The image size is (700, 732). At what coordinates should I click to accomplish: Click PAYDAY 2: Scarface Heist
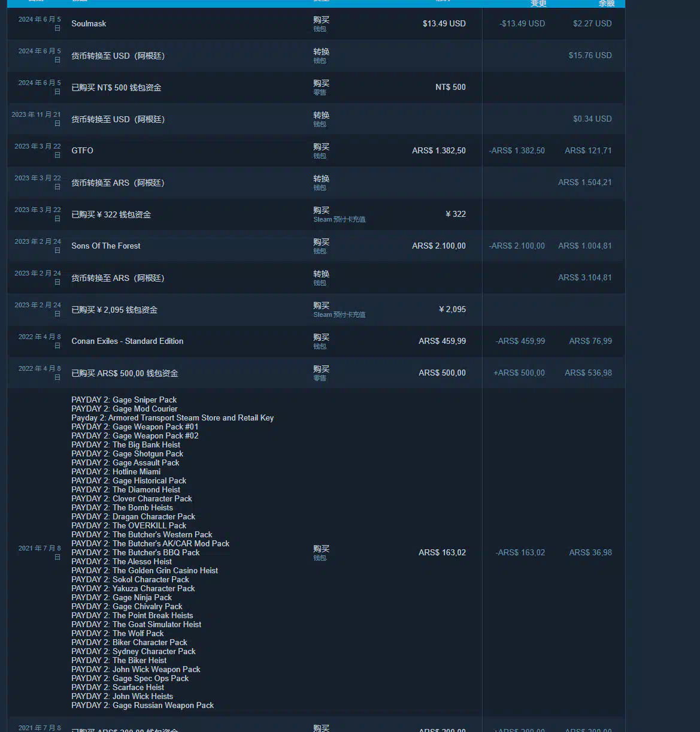pos(117,687)
